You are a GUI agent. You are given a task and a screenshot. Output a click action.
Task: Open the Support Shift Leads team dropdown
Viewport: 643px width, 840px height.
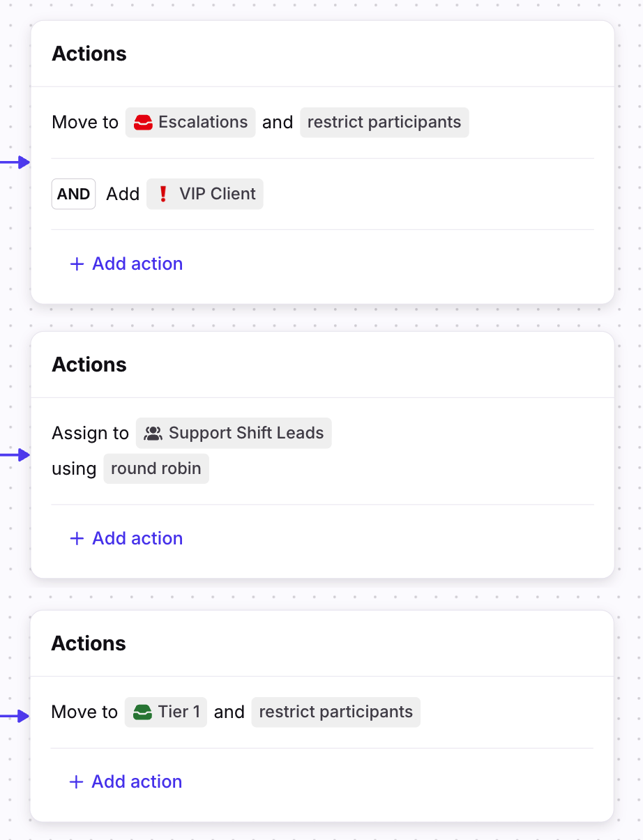click(x=245, y=434)
